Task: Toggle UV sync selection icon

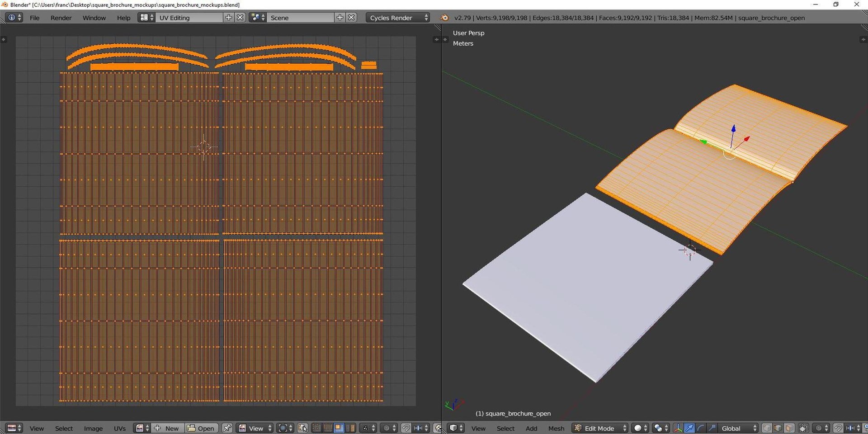Action: (x=302, y=428)
